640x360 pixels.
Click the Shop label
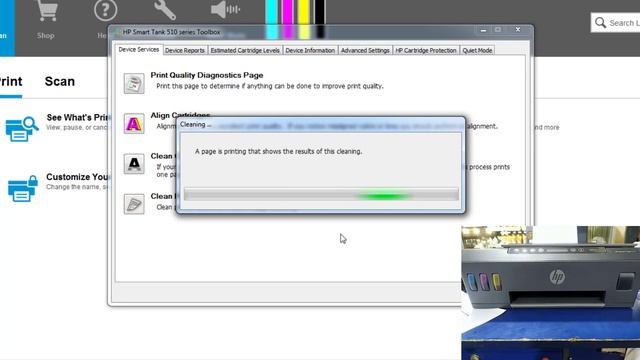coord(46,36)
